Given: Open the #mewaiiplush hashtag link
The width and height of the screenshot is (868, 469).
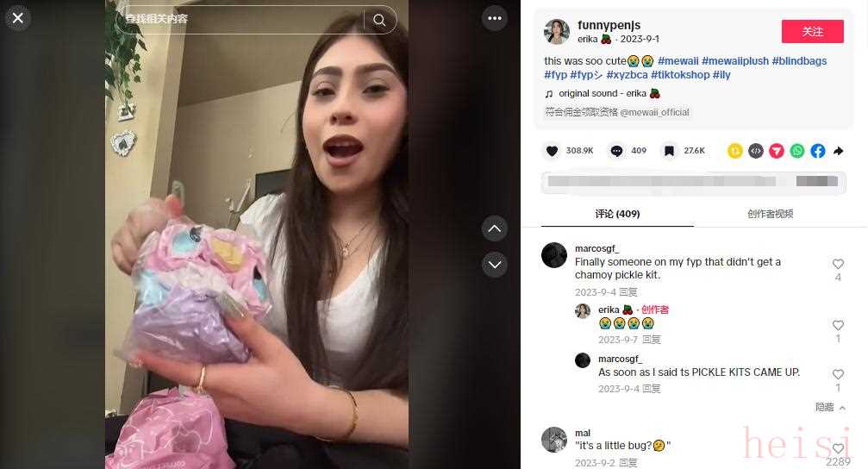Looking at the screenshot, I should tap(735, 61).
